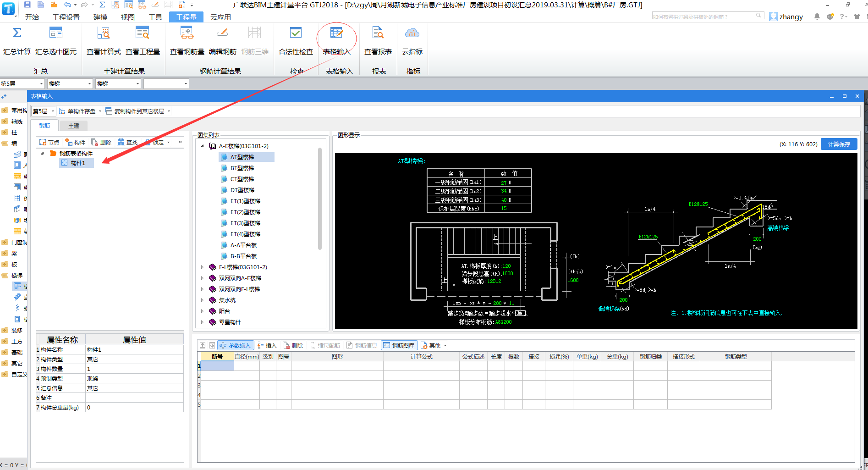
Task: Click the 阳台 tree item
Action: point(224,311)
